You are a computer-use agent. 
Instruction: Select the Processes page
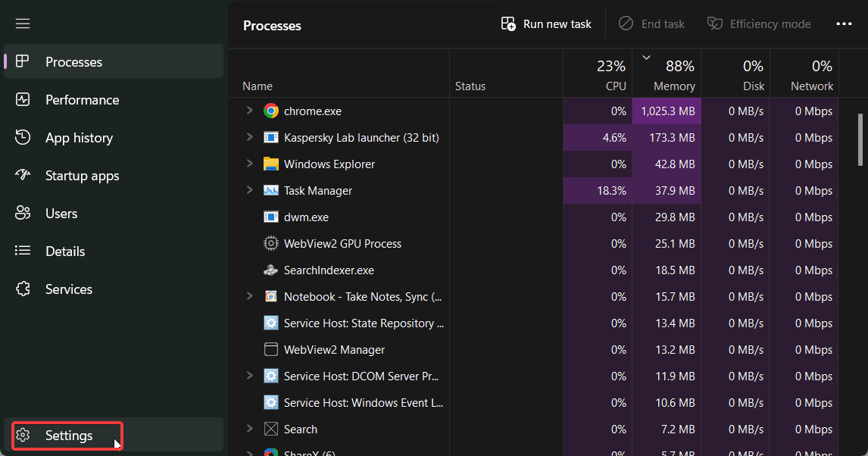[114, 61]
